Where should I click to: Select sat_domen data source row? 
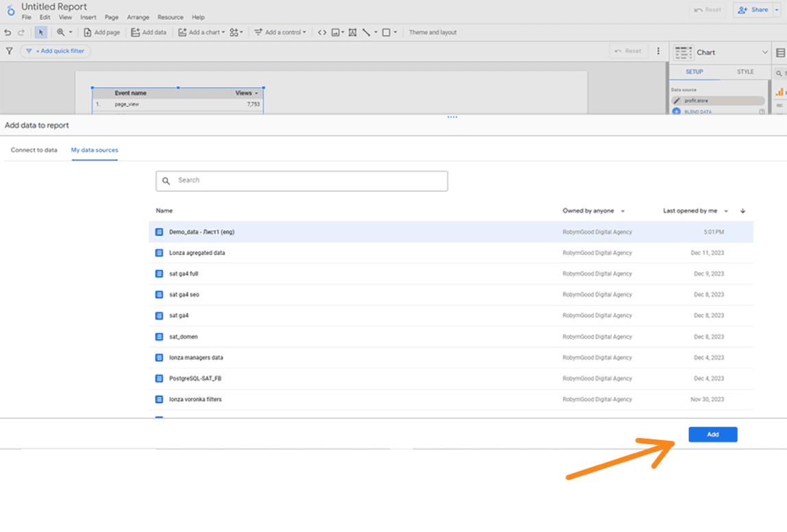tap(450, 337)
